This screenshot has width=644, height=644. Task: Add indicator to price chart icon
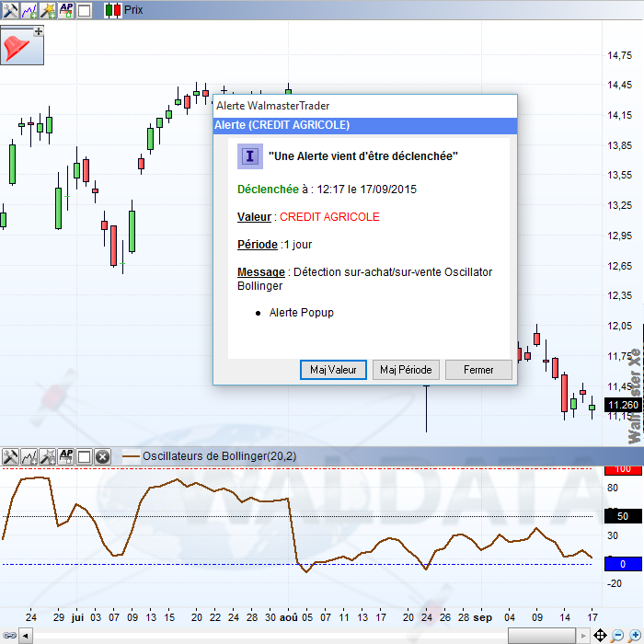[x=29, y=10]
